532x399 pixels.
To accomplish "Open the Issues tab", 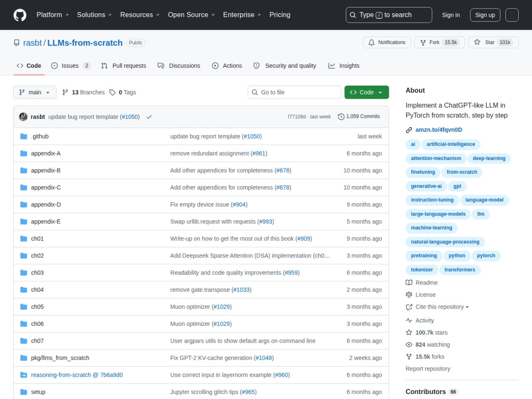I will (x=71, y=66).
